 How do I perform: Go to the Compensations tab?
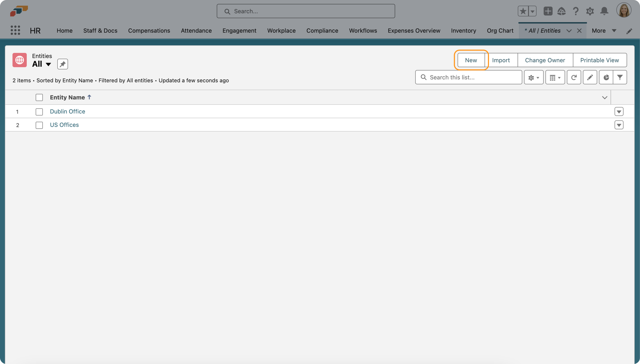149,31
